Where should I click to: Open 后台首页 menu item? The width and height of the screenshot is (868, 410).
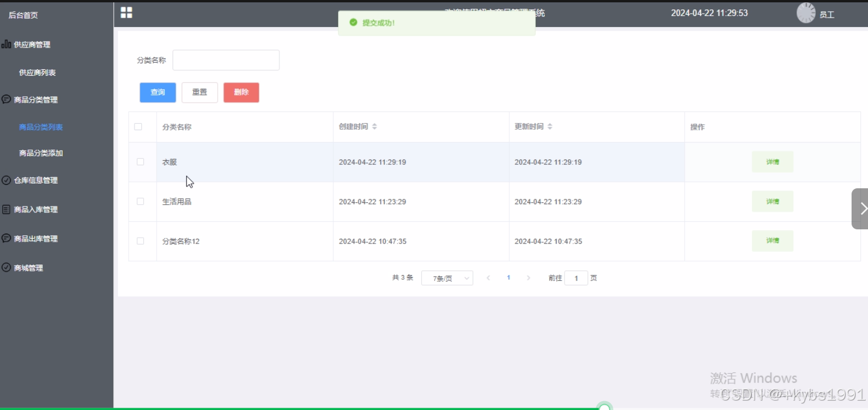23,15
